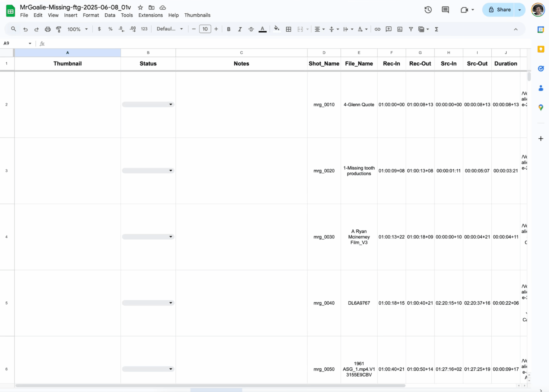This screenshot has height=392, width=549.
Task: Decrease decimal places
Action: coord(122,29)
